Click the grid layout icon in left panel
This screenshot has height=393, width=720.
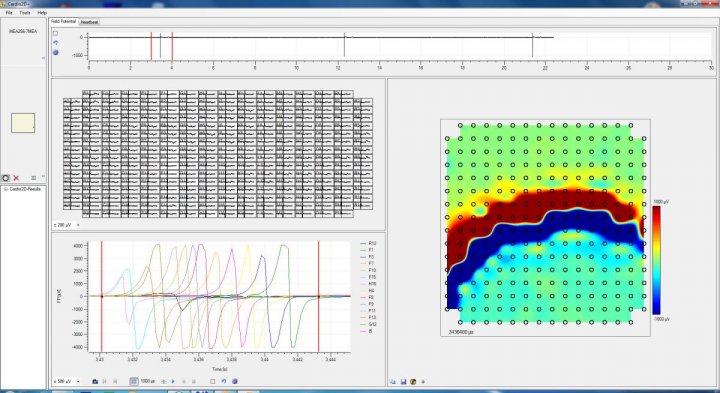click(34, 178)
